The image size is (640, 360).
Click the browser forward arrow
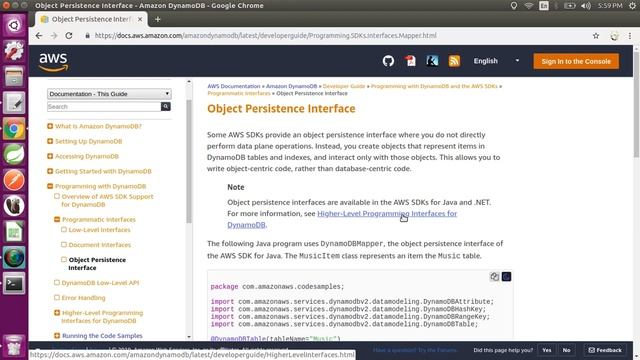pyautogui.click(x=54, y=36)
